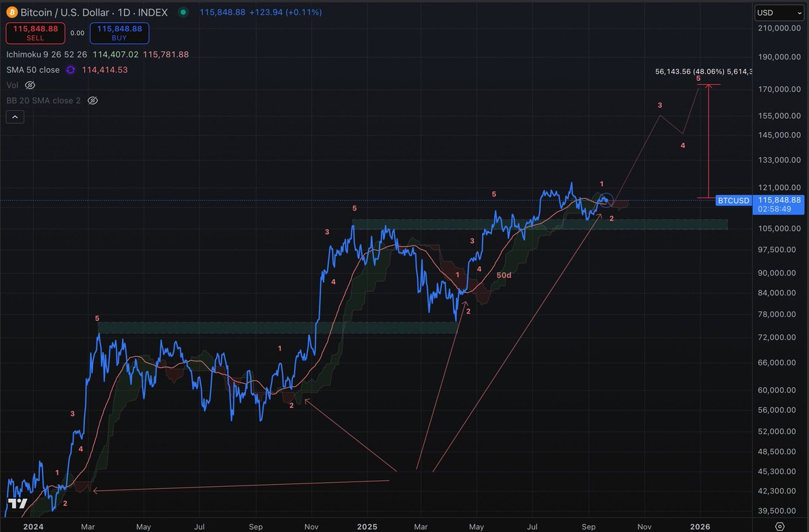Open the USD currency dropdown

click(773, 12)
